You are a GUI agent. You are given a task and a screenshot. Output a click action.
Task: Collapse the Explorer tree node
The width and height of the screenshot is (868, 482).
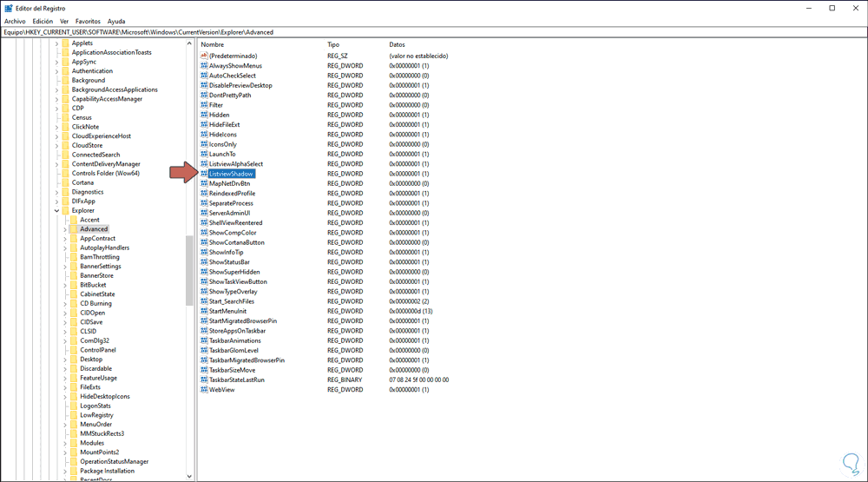pyautogui.click(x=56, y=210)
